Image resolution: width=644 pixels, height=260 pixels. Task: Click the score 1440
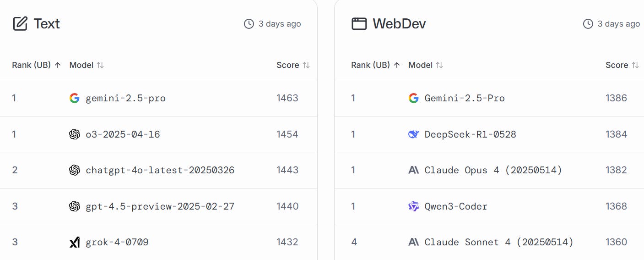287,206
